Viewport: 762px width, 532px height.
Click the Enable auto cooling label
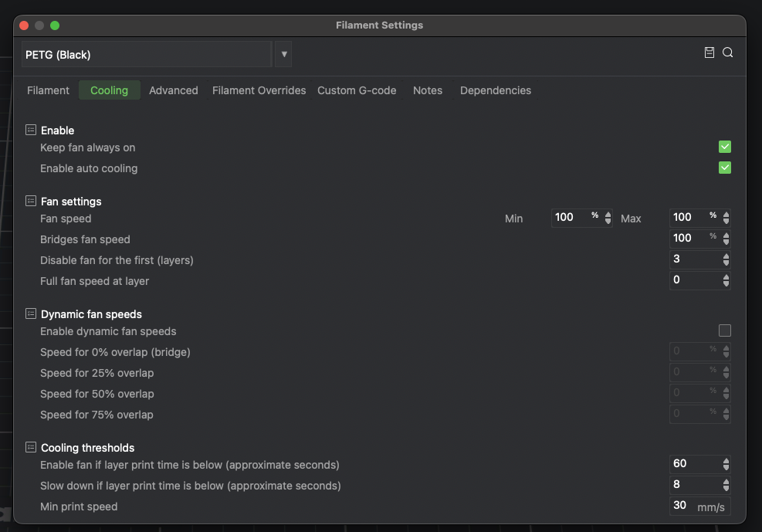[x=89, y=168]
